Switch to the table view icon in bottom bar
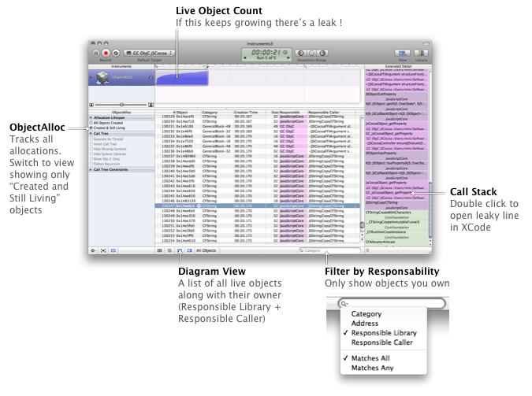The image size is (532, 396). pos(160,250)
